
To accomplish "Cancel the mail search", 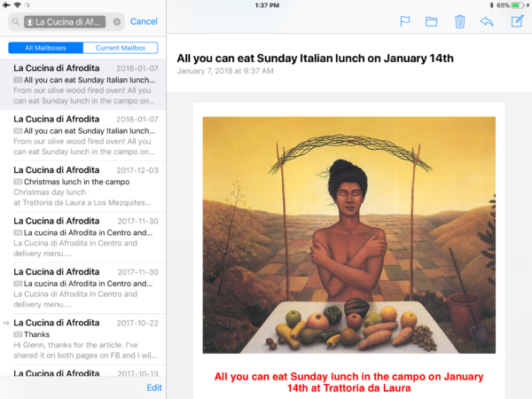I will (144, 21).
